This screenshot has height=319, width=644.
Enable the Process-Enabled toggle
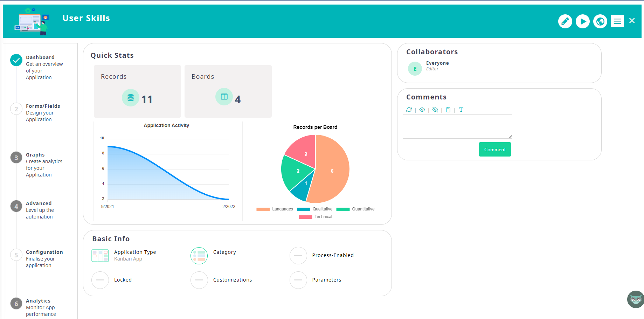[298, 255]
